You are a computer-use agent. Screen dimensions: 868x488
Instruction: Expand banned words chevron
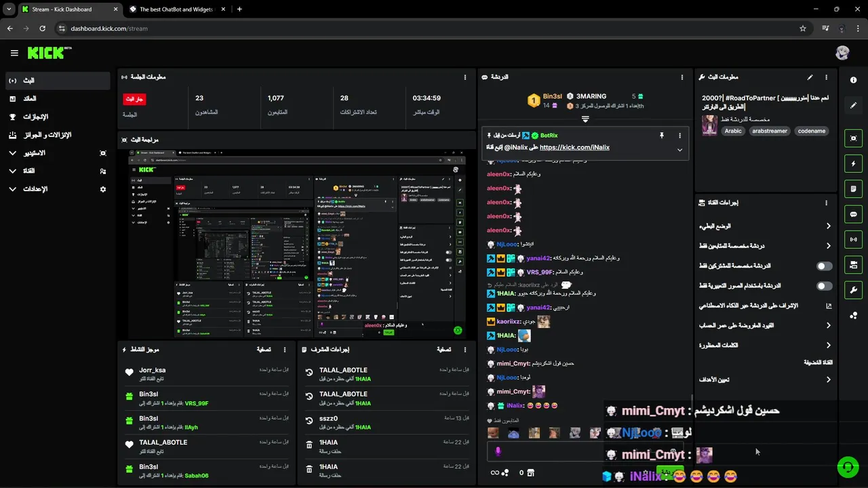point(828,346)
